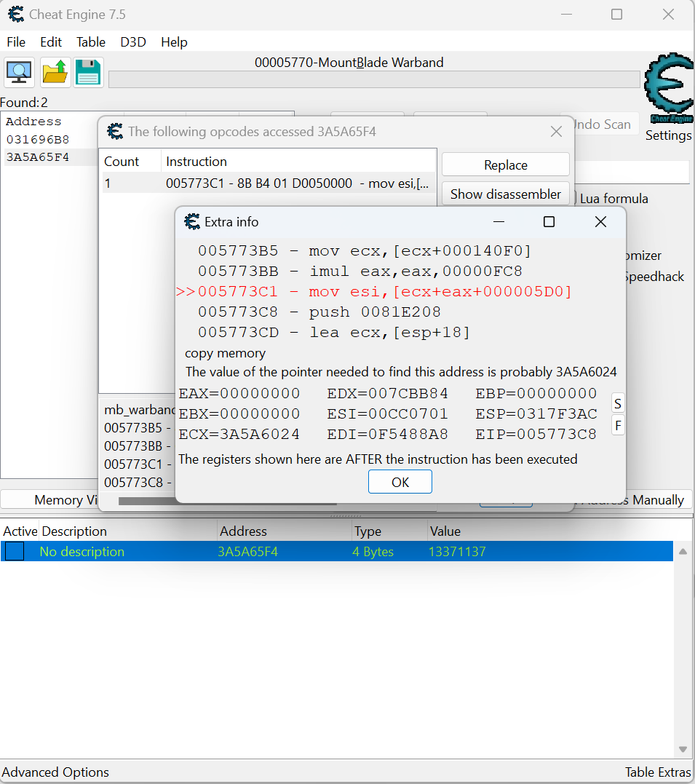This screenshot has width=695, height=784.
Task: Click the Address 3A5A65F4 cell in table
Action: [x=247, y=552]
